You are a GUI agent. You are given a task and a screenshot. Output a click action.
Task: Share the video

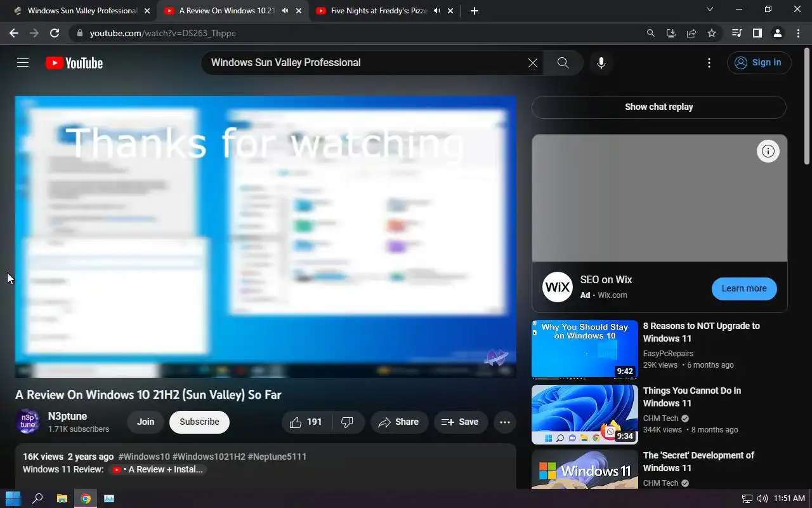(399, 422)
